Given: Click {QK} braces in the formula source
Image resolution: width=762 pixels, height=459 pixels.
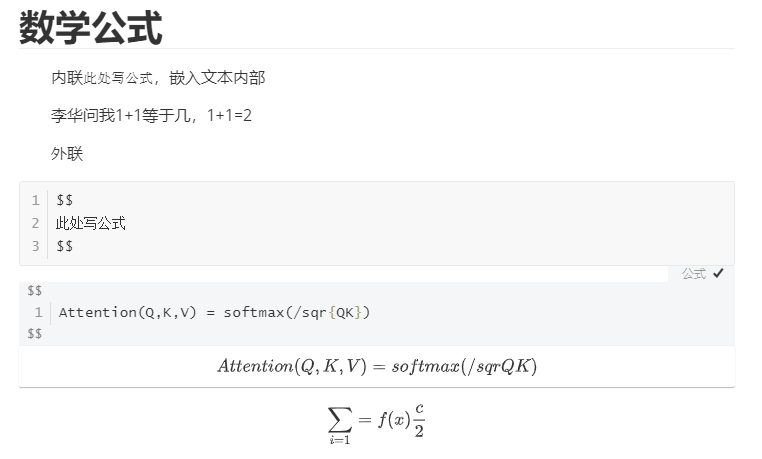Looking at the screenshot, I should point(346,312).
